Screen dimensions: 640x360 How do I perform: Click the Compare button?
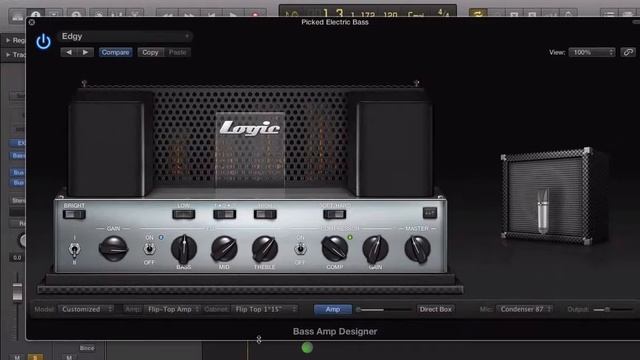[x=116, y=52]
